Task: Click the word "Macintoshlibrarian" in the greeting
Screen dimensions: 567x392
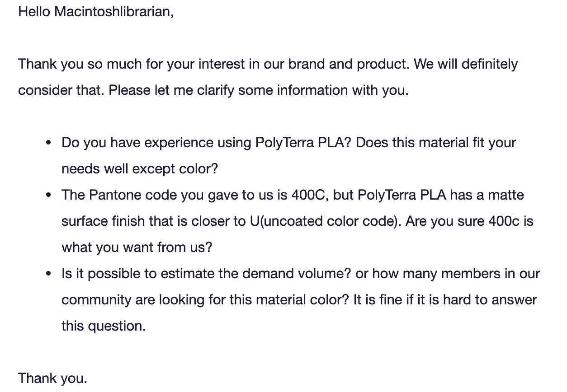Action: [x=113, y=12]
